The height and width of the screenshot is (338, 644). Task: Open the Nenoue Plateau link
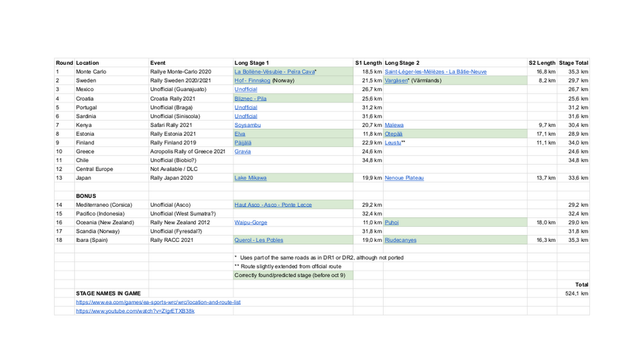click(404, 178)
